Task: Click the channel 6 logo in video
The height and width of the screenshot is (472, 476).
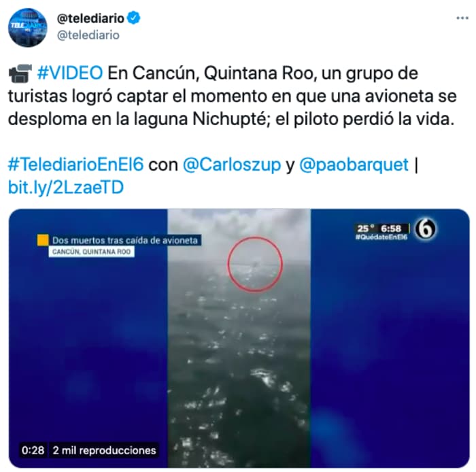Action: coord(426,229)
